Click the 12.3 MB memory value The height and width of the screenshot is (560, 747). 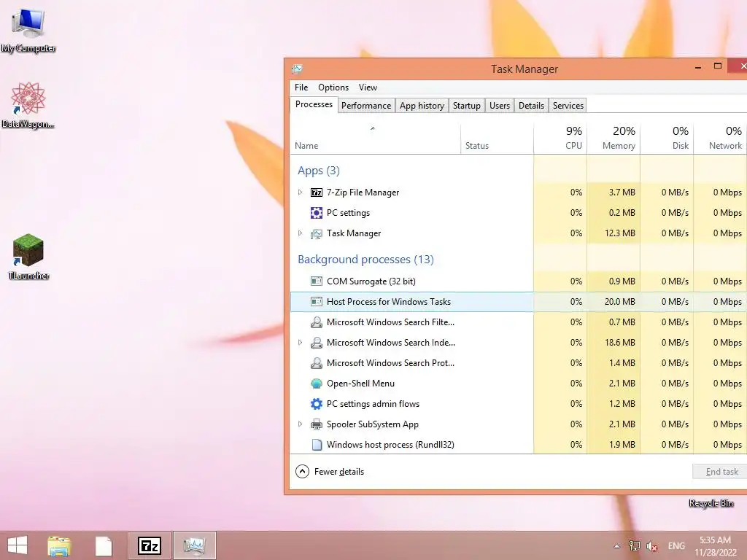tap(620, 233)
